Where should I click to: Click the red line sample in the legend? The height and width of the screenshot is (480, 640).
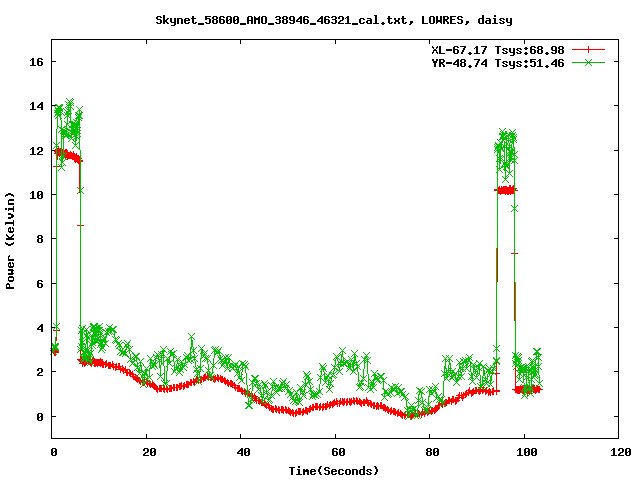tap(588, 50)
